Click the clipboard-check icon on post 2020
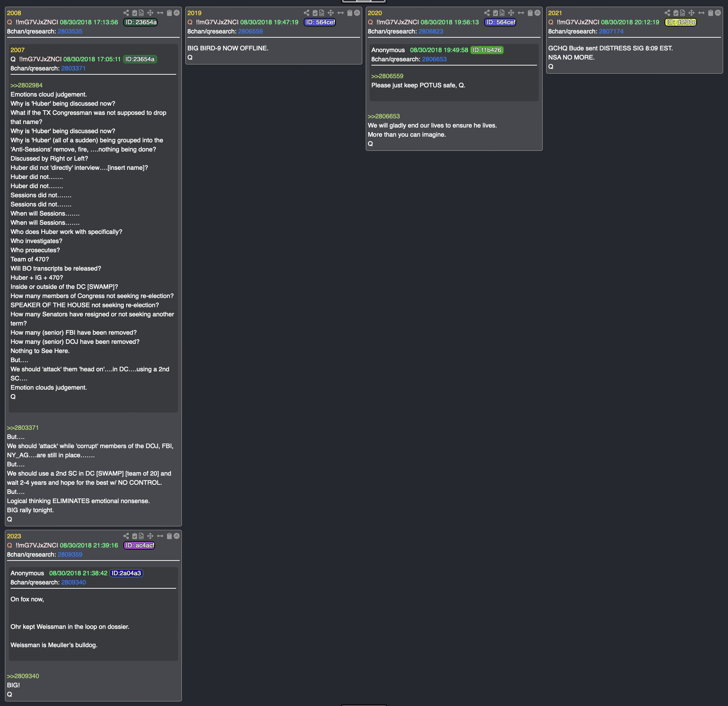The image size is (728, 706). pyautogui.click(x=495, y=13)
